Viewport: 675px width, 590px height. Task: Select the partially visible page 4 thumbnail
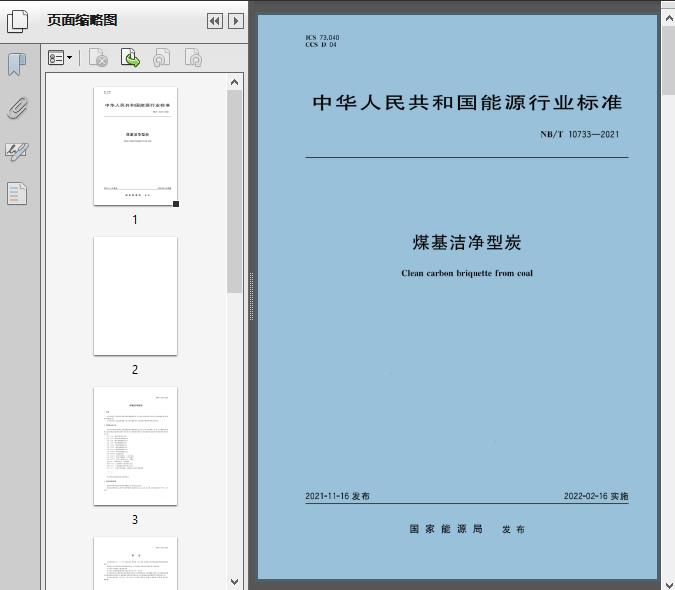click(135, 563)
